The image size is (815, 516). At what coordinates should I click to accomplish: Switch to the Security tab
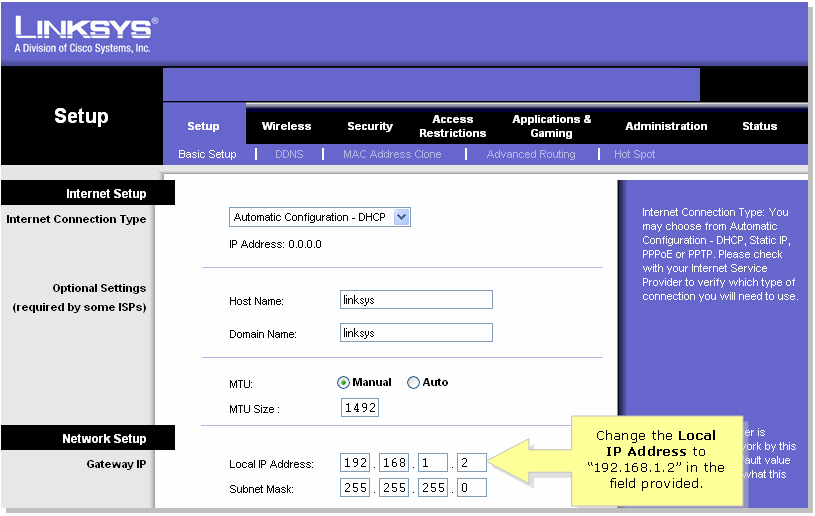coord(370,126)
